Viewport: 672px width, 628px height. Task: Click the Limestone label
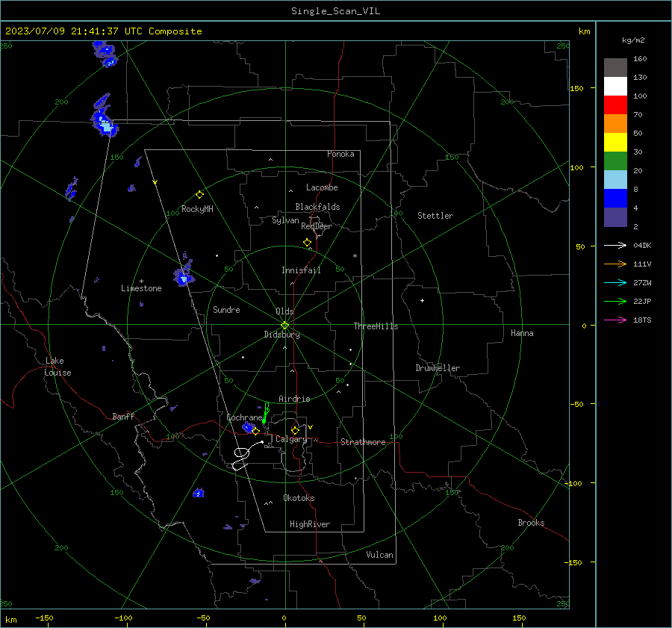coord(141,288)
